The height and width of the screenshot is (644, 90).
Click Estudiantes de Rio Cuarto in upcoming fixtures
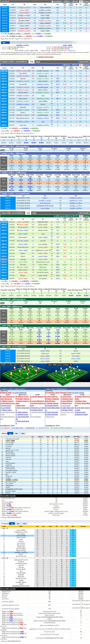click(x=45, y=206)
